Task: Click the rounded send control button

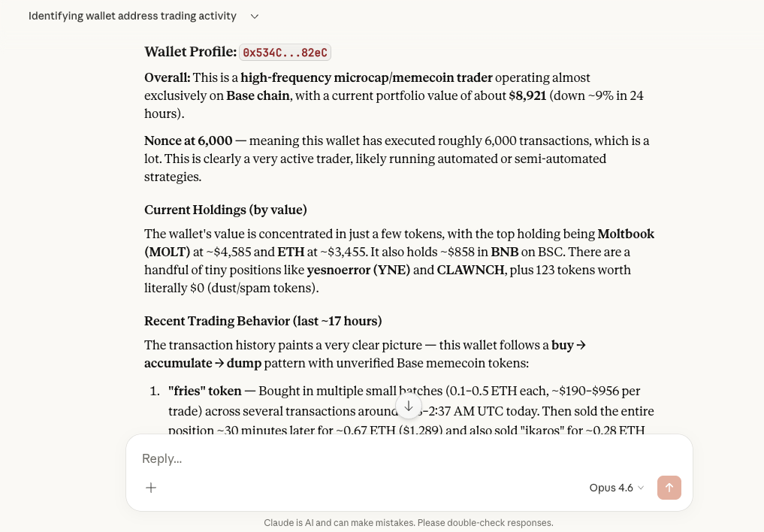Action: click(669, 488)
